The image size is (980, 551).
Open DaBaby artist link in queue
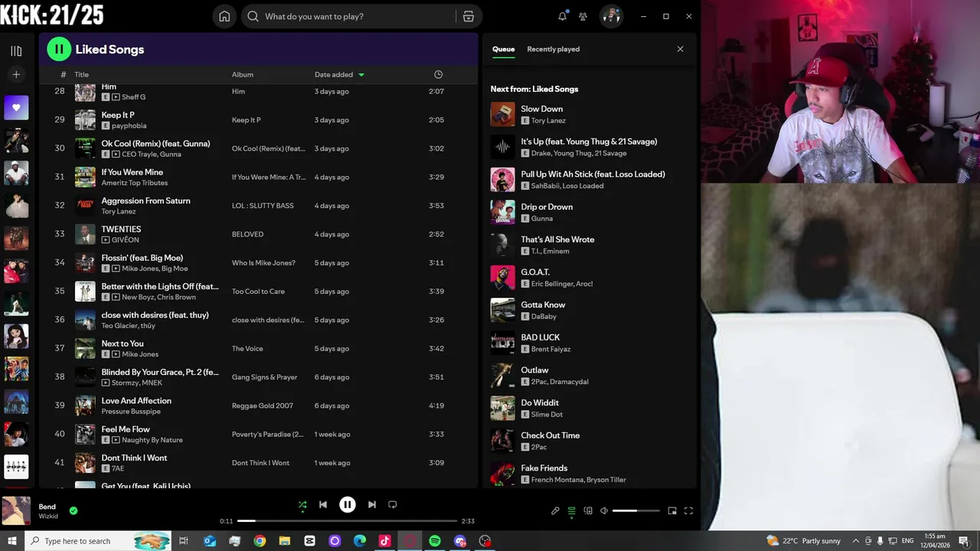(x=544, y=316)
